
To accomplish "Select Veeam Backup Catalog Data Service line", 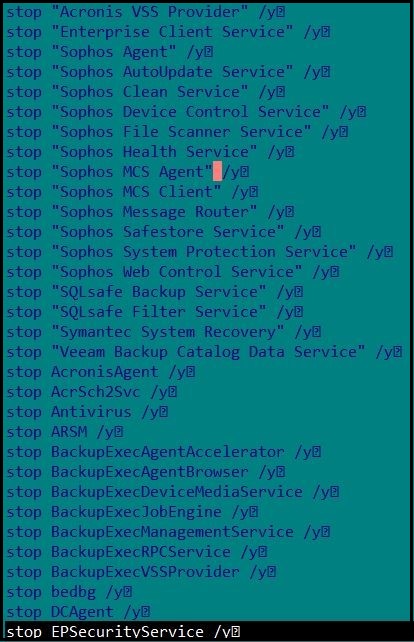I will 204,353.
